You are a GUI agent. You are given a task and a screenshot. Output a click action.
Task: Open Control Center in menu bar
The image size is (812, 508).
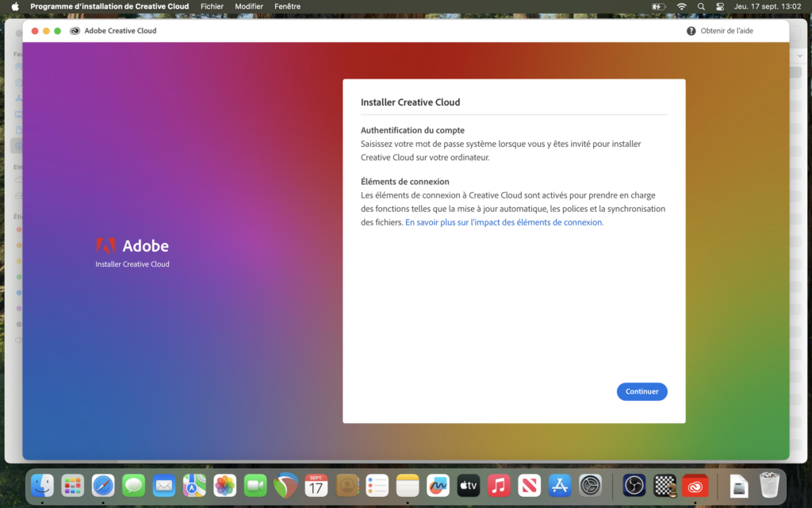(720, 6)
